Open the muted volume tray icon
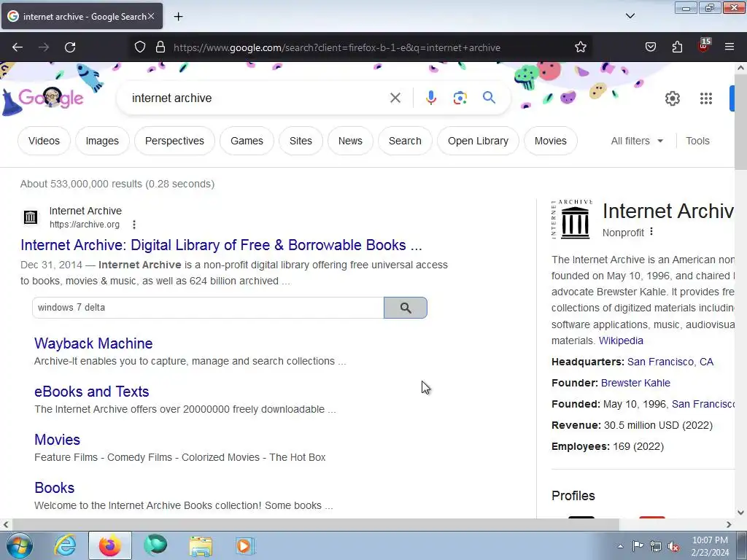Image resolution: width=747 pixels, height=560 pixels. [x=673, y=546]
